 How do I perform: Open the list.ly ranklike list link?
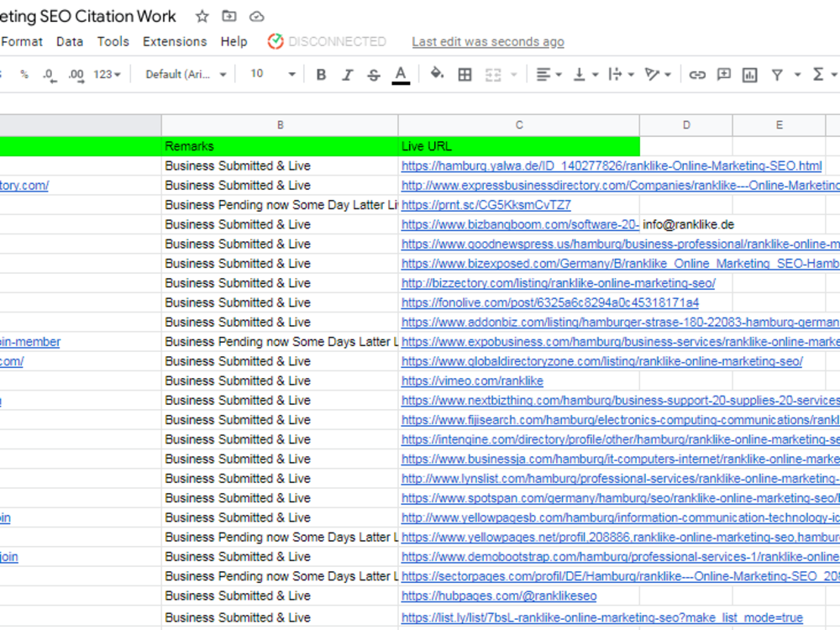point(602,617)
